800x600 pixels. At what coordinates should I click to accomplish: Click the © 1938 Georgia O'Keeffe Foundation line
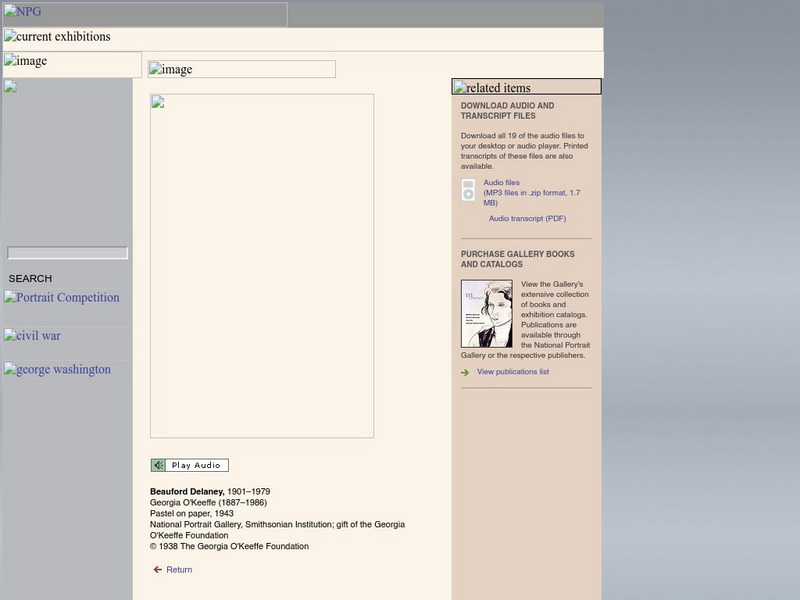pos(229,546)
